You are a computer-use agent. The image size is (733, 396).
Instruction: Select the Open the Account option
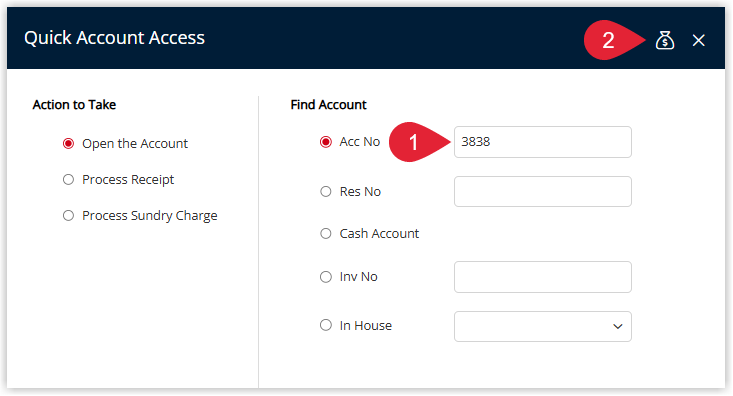pyautogui.click(x=68, y=144)
